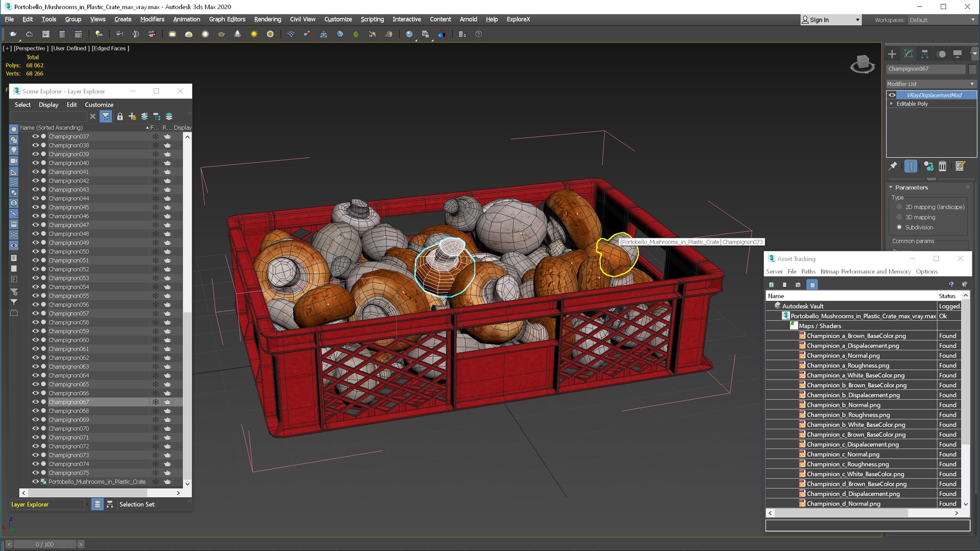Click the yellow Sun light icon in toolbar

point(254,34)
